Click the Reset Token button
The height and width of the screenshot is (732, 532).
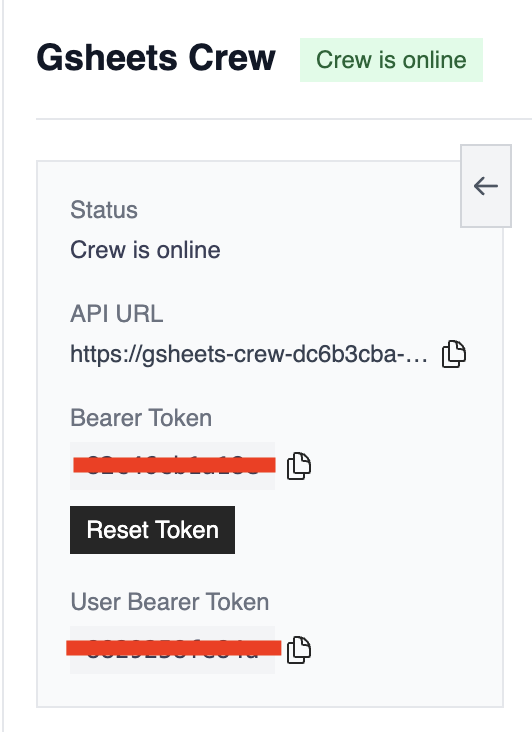[152, 530]
